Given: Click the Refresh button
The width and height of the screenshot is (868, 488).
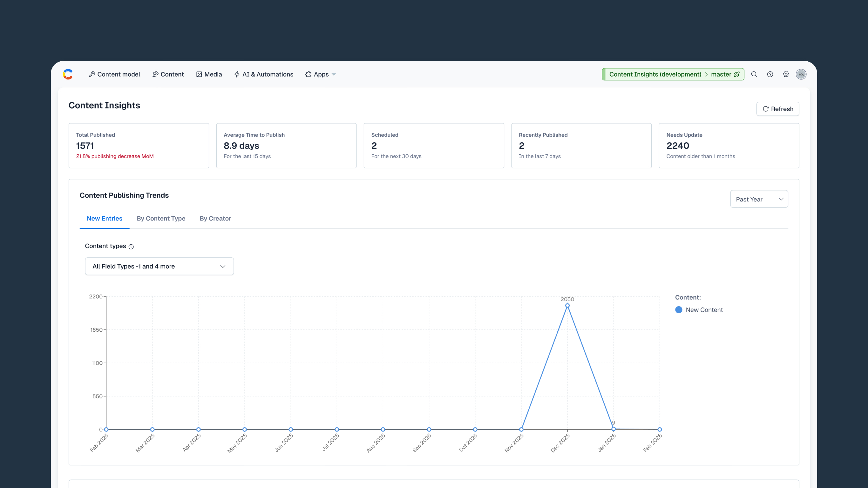Looking at the screenshot, I should pyautogui.click(x=778, y=109).
